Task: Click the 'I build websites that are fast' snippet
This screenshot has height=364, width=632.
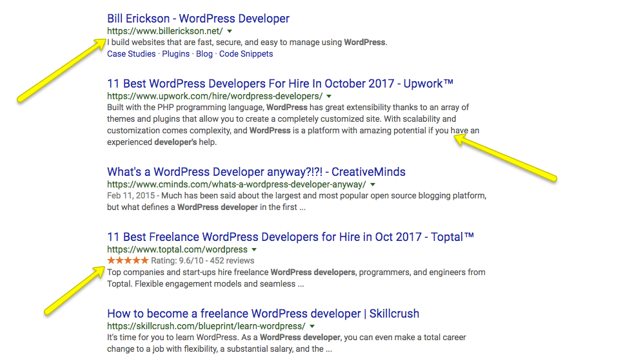Action: pos(247,43)
